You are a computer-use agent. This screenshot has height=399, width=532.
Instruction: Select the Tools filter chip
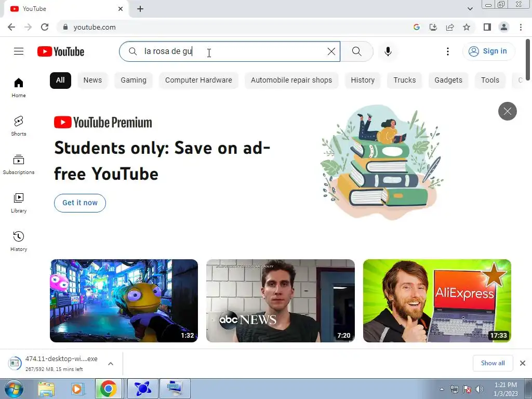click(490, 81)
